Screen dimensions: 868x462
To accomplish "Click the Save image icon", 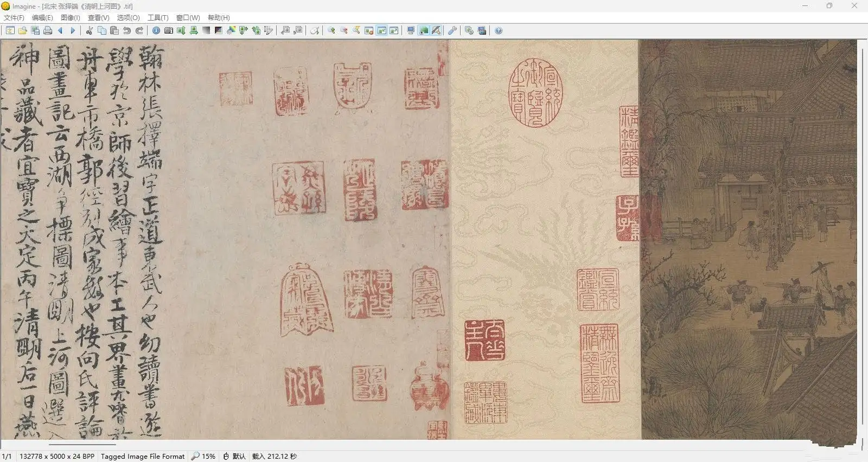I will [x=35, y=30].
